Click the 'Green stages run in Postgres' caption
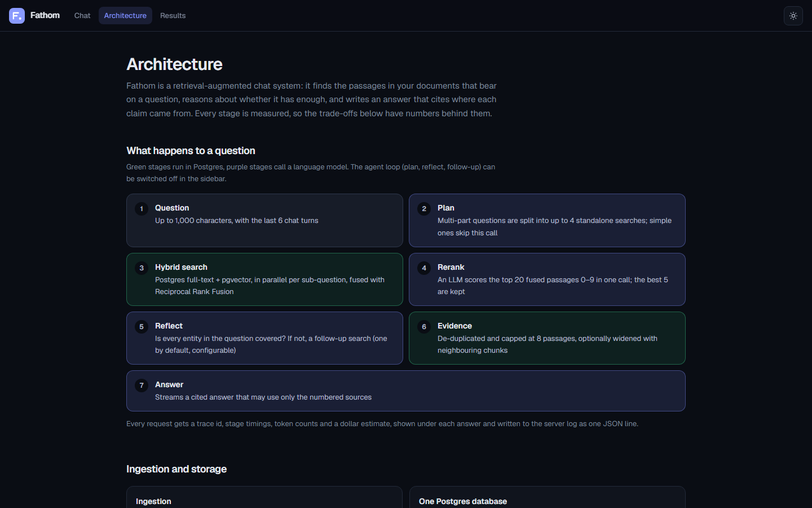812x508 pixels. click(x=311, y=173)
